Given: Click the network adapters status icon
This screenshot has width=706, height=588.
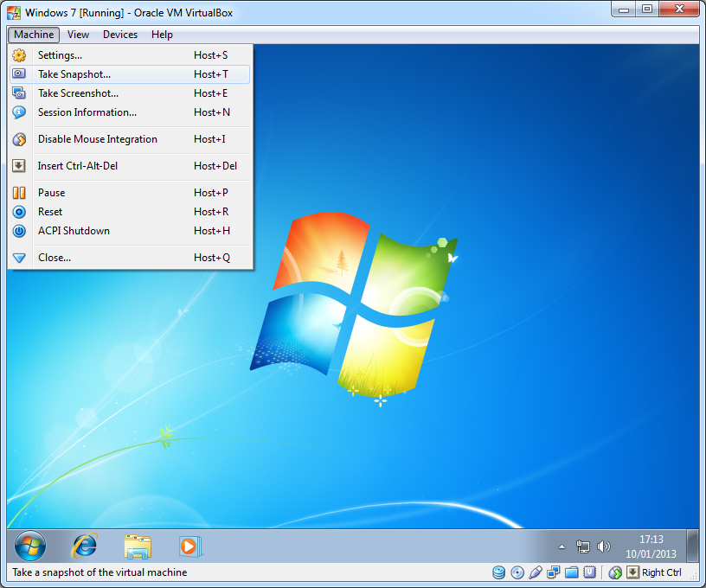Looking at the screenshot, I should (x=554, y=572).
